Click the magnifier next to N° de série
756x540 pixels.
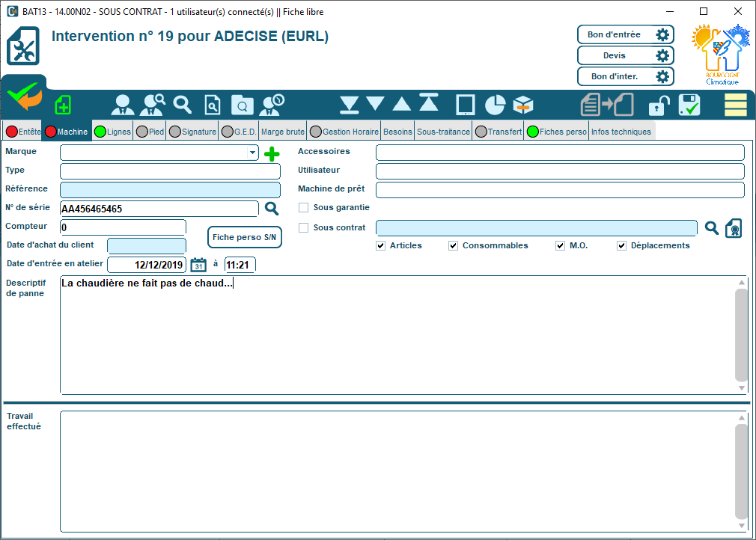pos(271,209)
